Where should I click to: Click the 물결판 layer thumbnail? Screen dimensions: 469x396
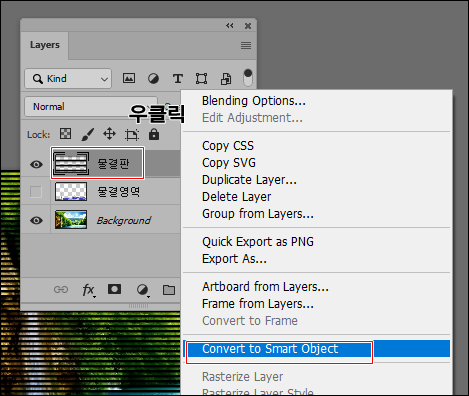coord(71,163)
